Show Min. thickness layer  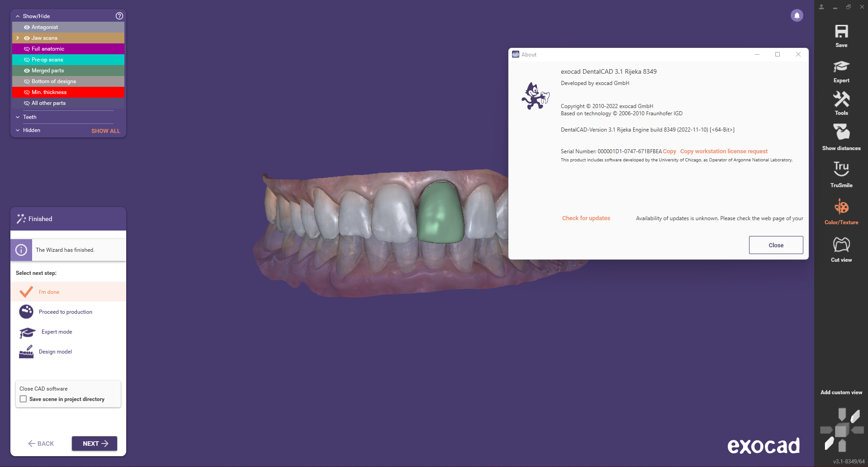tap(27, 92)
